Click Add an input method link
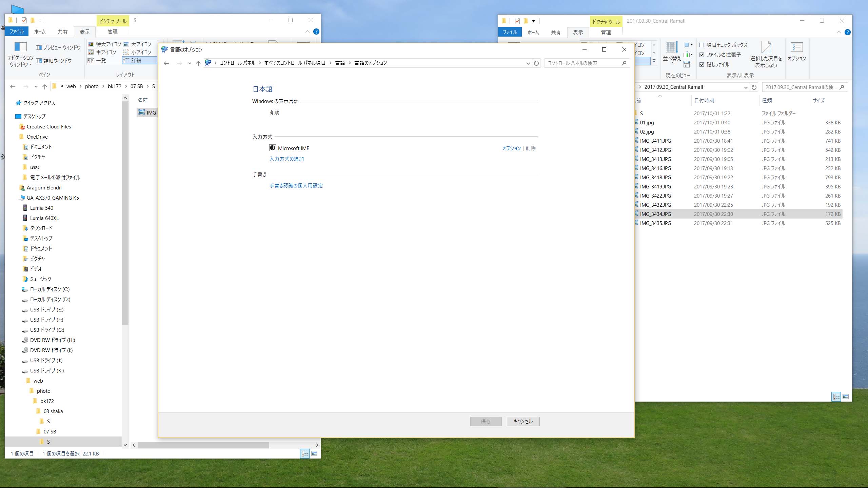This screenshot has height=488, width=868. click(287, 159)
